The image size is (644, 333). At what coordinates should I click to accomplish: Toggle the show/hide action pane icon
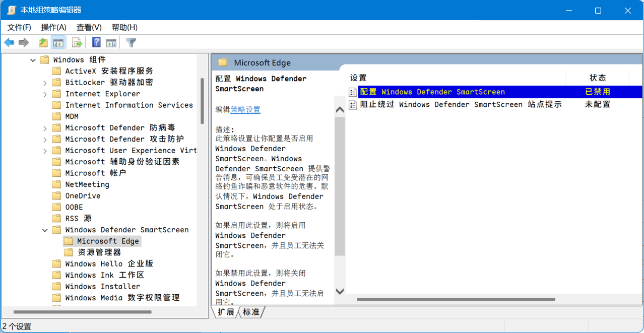(x=111, y=43)
